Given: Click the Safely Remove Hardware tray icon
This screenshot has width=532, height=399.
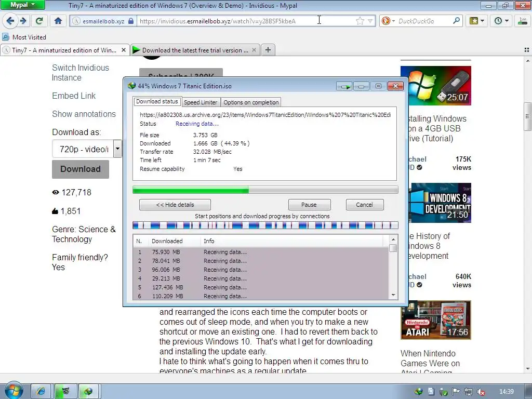Looking at the screenshot, I should (x=444, y=392).
